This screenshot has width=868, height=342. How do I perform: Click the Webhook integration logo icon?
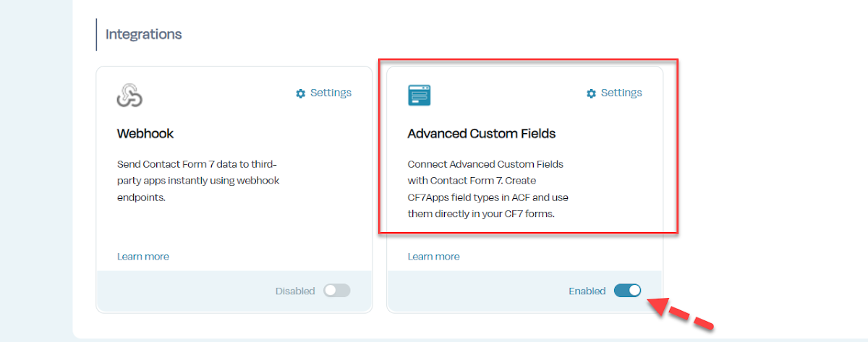pos(129,95)
